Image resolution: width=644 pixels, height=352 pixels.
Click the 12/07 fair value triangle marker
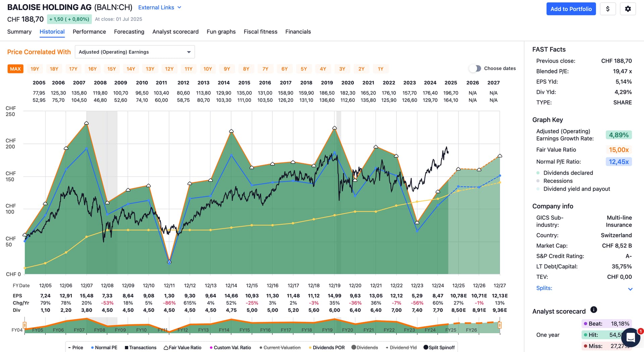[87, 123]
